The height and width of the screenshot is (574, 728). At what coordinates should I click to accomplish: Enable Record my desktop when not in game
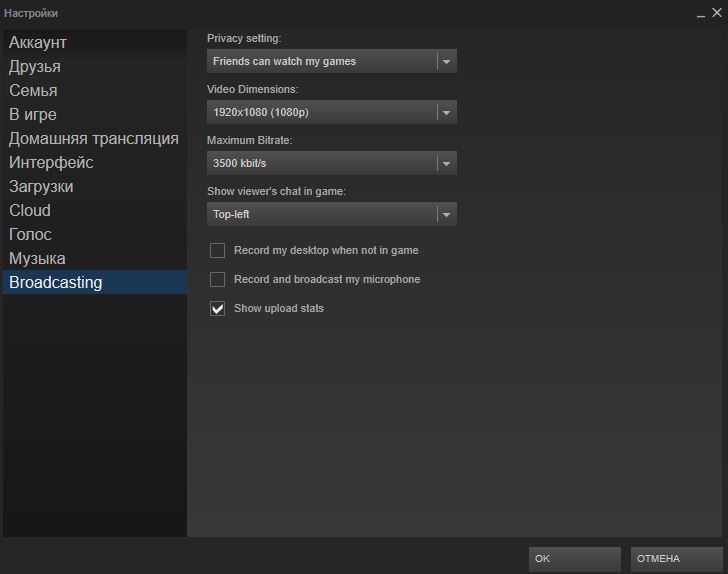click(x=218, y=250)
